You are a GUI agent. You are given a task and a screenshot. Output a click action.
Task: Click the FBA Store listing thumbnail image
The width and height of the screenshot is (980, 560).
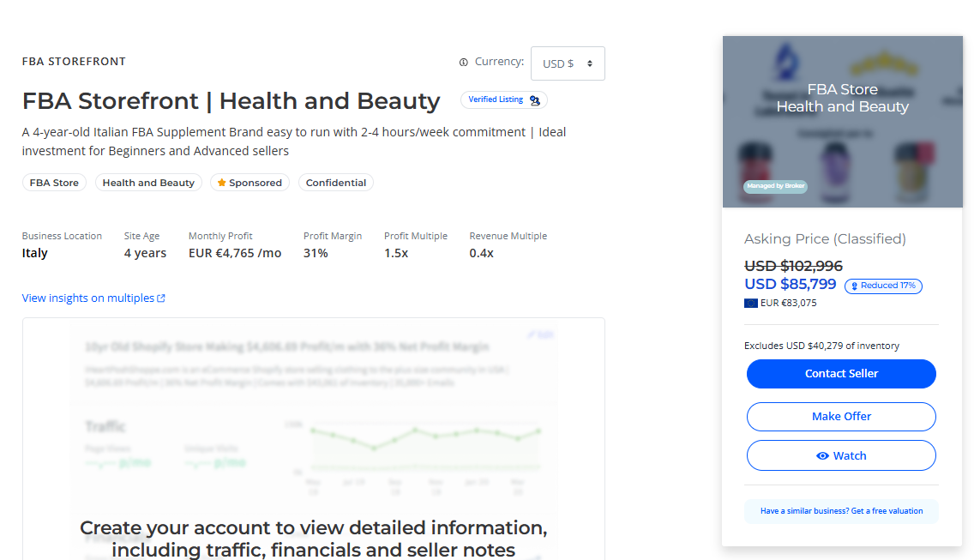pyautogui.click(x=843, y=122)
